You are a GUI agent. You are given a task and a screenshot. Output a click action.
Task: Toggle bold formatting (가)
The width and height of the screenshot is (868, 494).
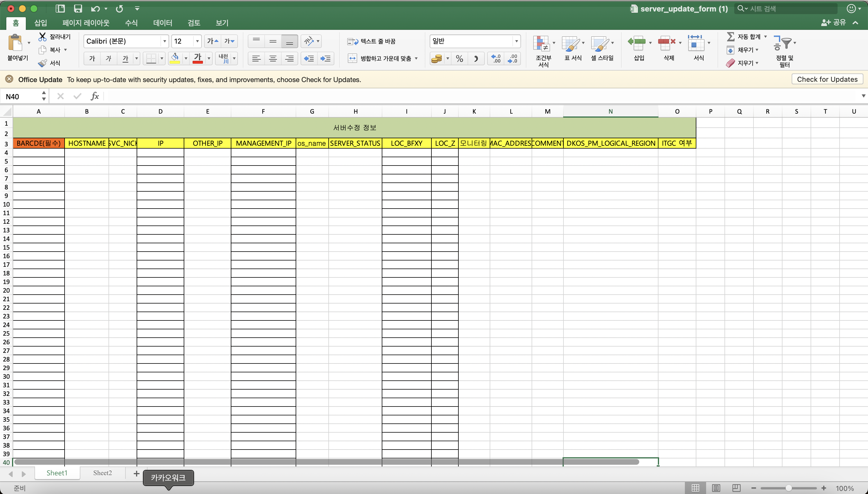click(92, 58)
